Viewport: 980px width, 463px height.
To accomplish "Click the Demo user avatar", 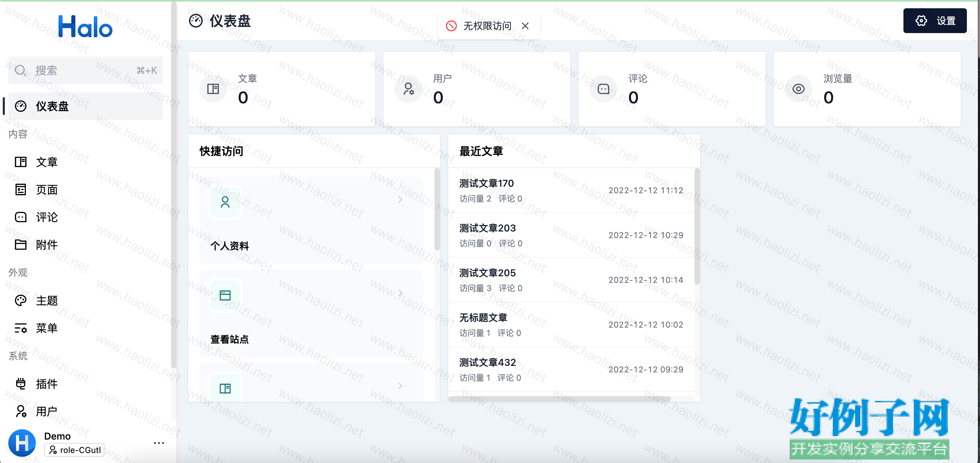I will click(x=22, y=443).
